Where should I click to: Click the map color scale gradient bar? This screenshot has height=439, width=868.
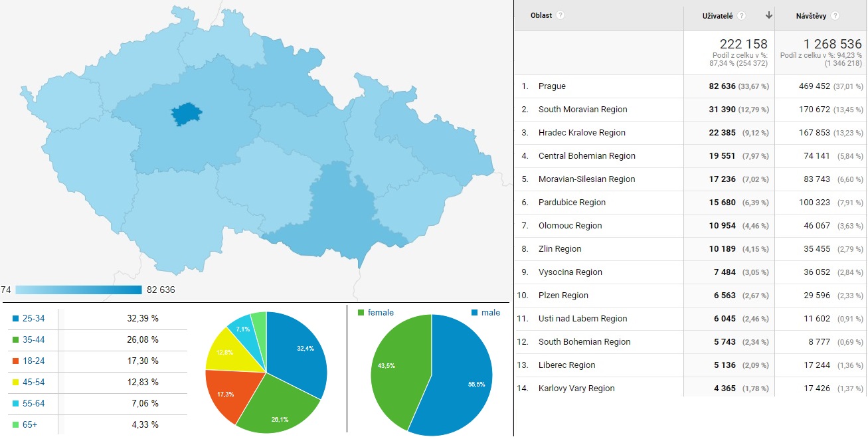pos(78,290)
